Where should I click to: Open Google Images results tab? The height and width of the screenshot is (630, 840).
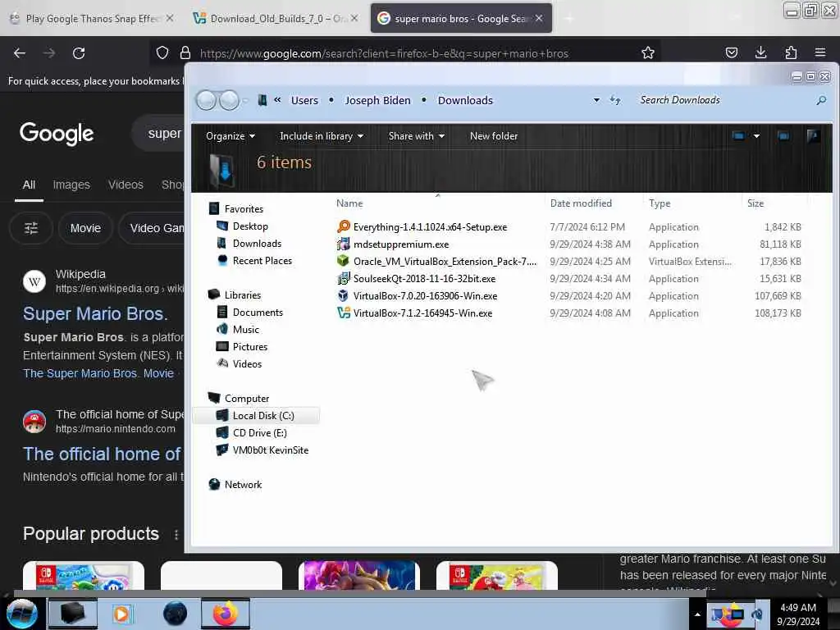tap(71, 185)
